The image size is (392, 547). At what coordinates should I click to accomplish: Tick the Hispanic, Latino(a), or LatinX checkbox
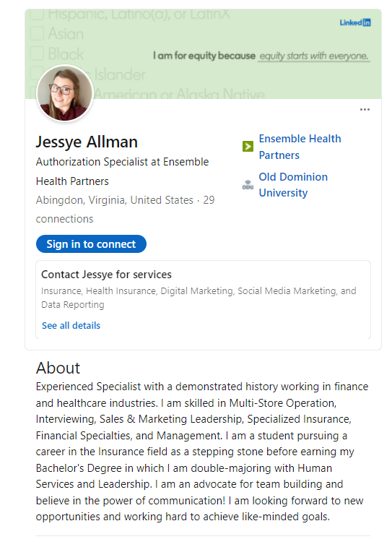(37, 14)
